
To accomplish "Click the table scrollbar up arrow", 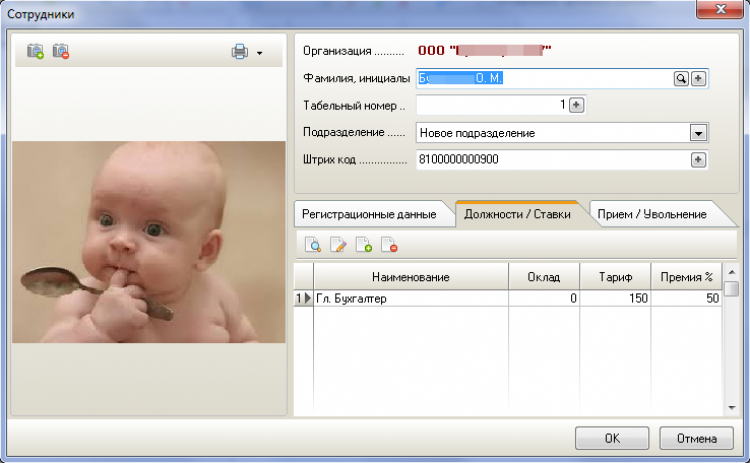I will point(731,272).
